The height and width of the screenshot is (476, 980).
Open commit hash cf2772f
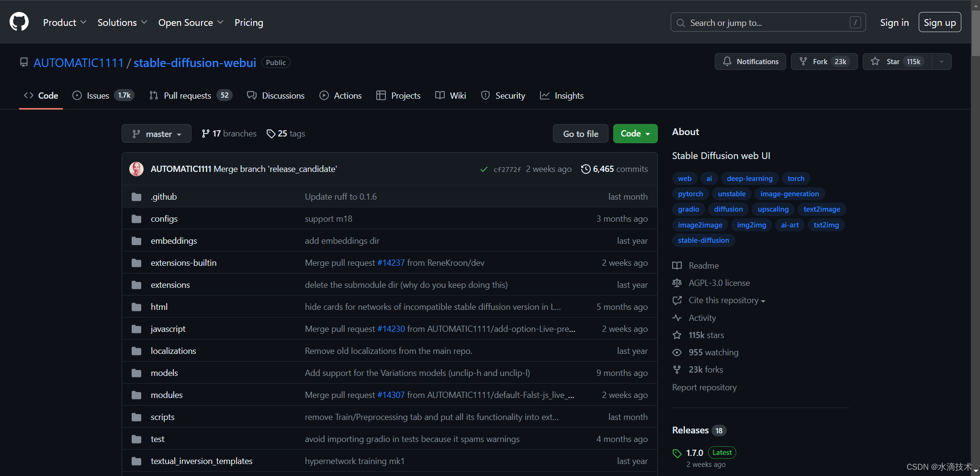[x=507, y=170]
